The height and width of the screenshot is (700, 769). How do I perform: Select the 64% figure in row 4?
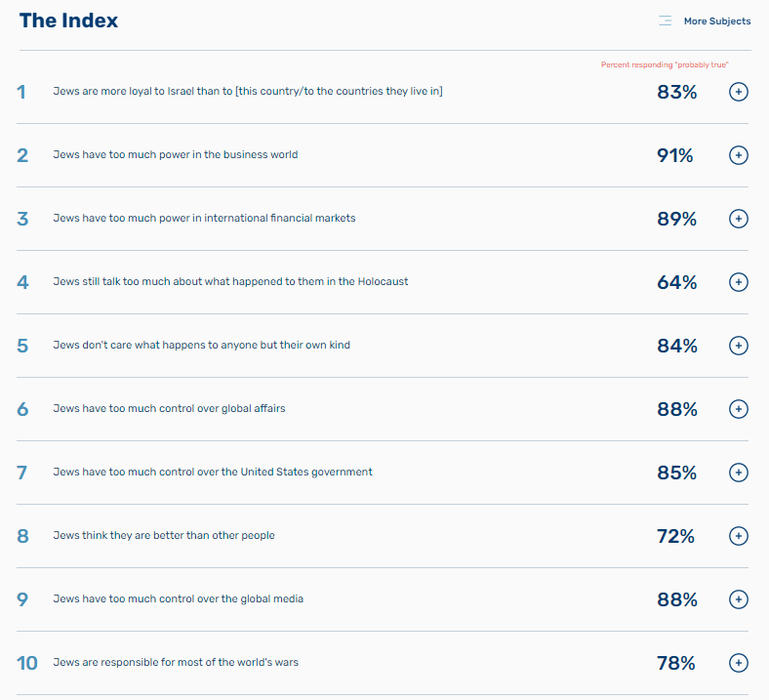point(676,282)
